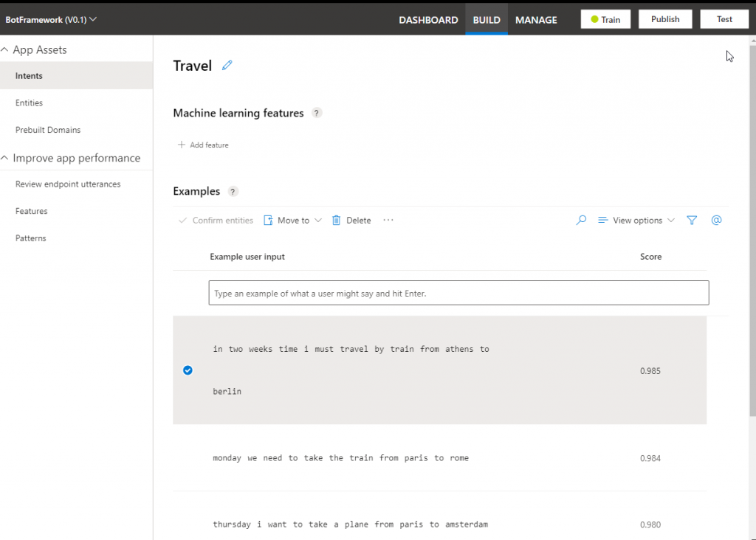The height and width of the screenshot is (540, 756).
Task: Uncheck the selected athens to berlin utterance
Action: click(x=188, y=370)
